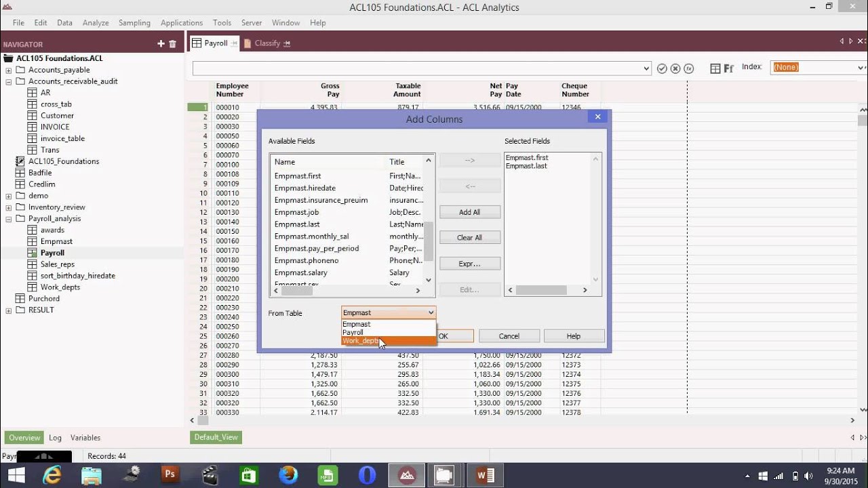The width and height of the screenshot is (868, 488).
Task: Expand the demo folder
Action: [x=8, y=196]
